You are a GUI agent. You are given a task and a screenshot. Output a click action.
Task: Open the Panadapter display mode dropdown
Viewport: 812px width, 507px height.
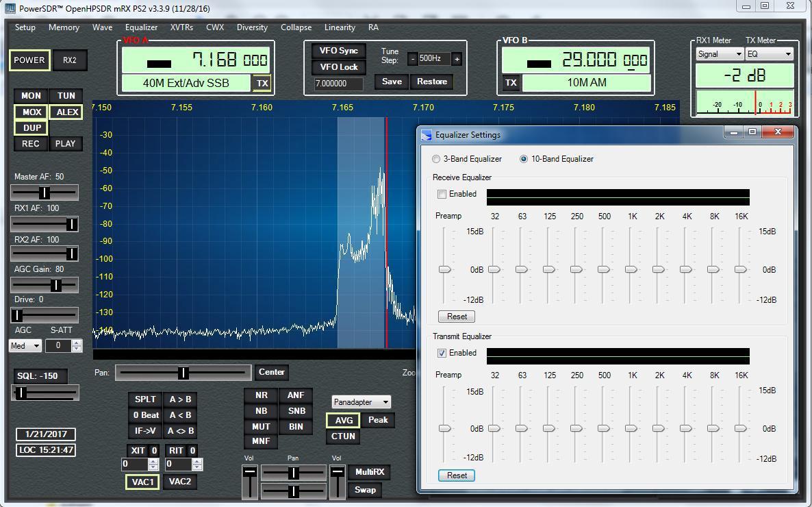(361, 402)
